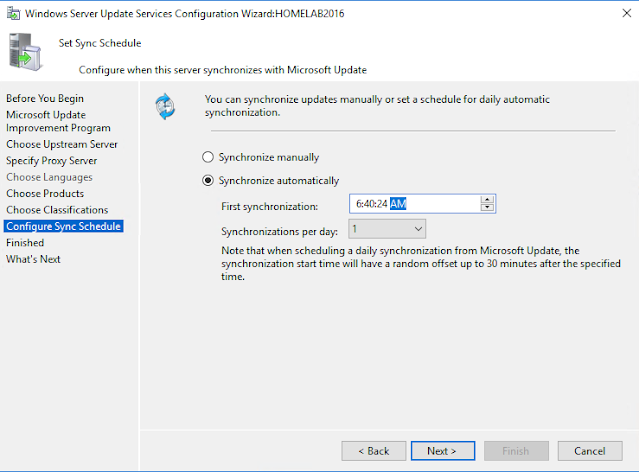Select the Configure Sync Schedule step
This screenshot has width=639, height=472.
pos(63,226)
